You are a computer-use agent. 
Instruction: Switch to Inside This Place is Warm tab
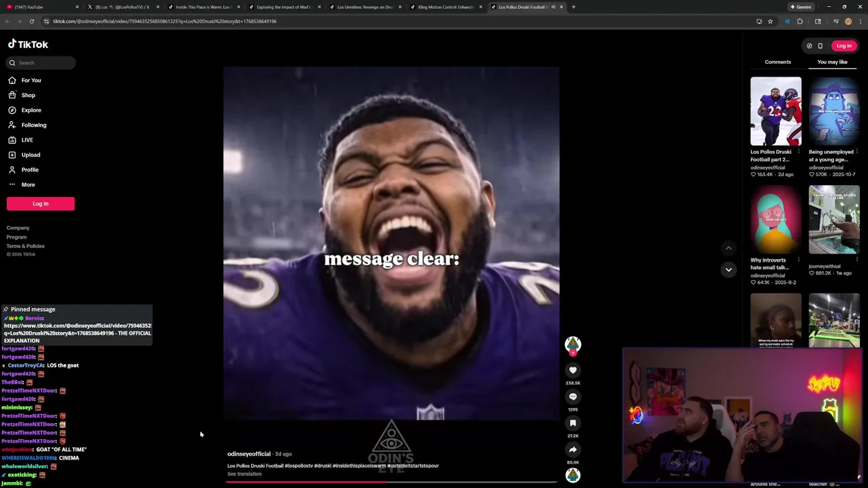click(203, 7)
